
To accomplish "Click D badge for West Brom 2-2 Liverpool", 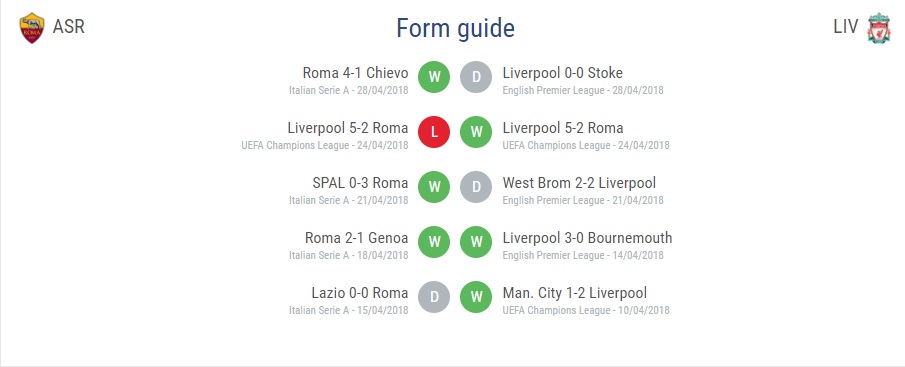I will click(476, 187).
